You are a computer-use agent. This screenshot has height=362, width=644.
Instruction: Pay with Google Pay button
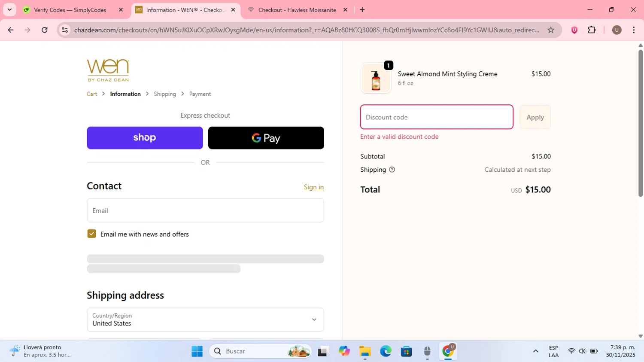pos(266,138)
